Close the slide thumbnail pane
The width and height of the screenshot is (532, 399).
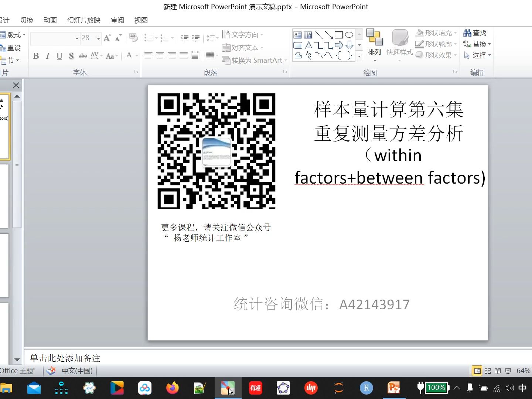tap(16, 85)
